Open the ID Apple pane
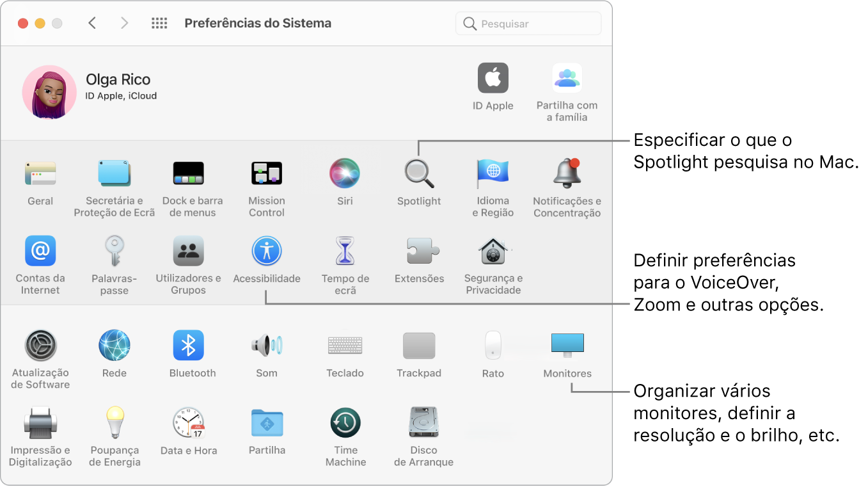Viewport: 868px width, 487px height. (x=493, y=78)
